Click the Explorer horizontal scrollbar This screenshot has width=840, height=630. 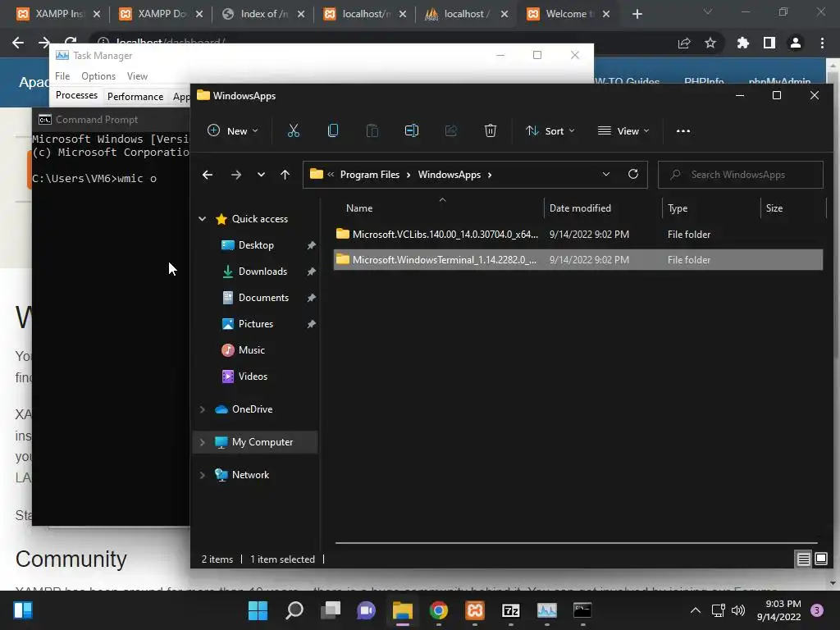(577, 543)
